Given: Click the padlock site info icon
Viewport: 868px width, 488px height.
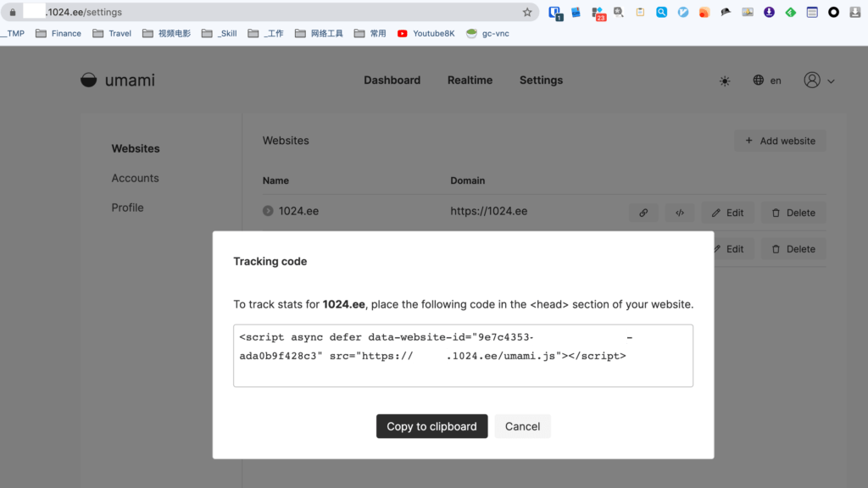Looking at the screenshot, I should click(13, 12).
